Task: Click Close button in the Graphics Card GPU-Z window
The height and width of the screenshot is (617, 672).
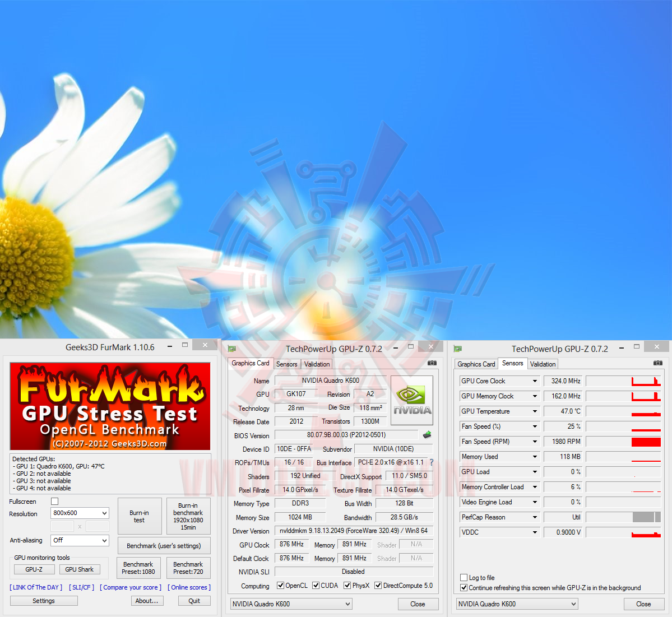Action: tap(418, 604)
